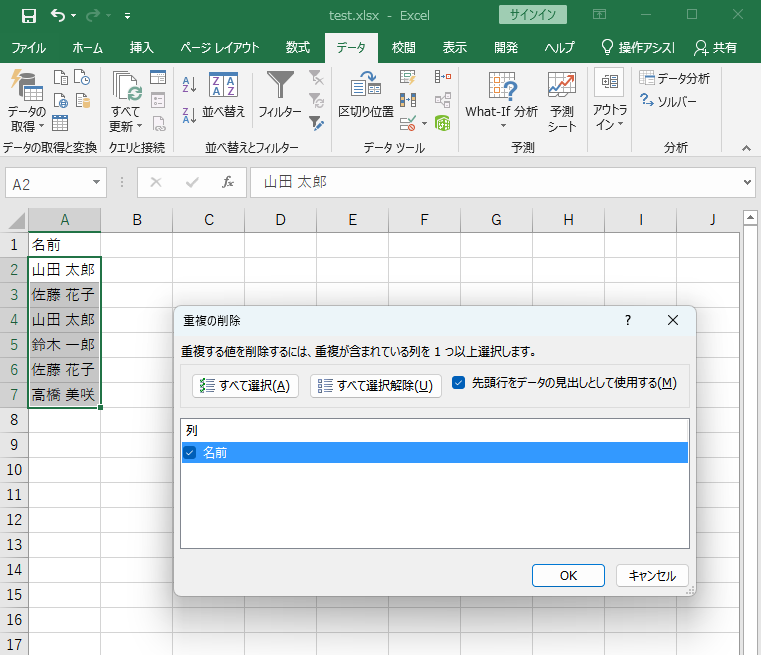Click into the formula bar

(495, 182)
